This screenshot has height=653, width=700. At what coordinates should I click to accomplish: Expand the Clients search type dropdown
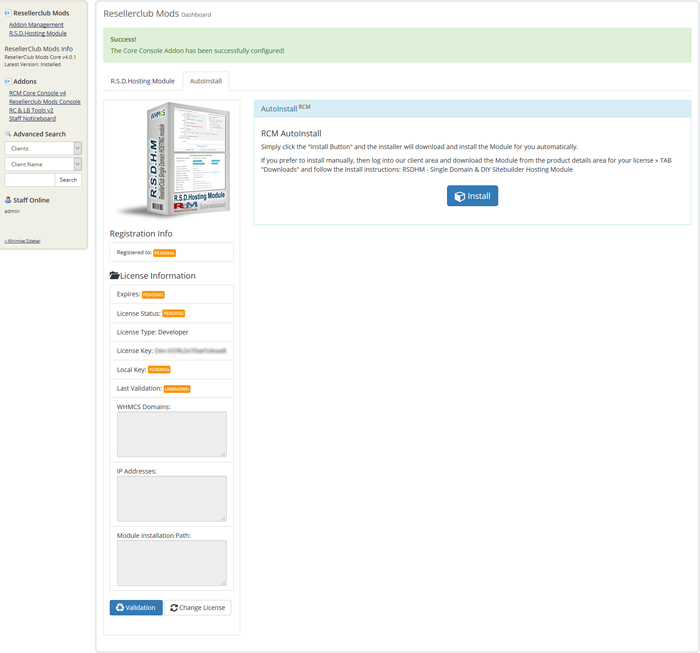(x=43, y=148)
